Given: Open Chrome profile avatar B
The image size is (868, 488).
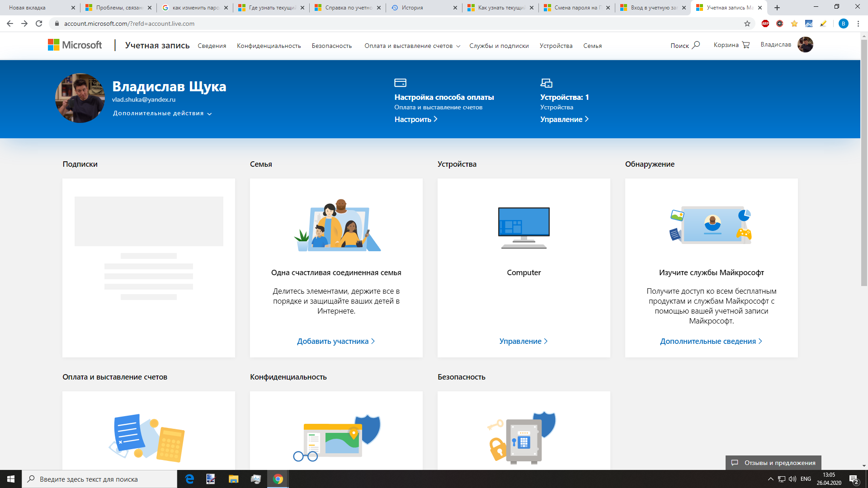Looking at the screenshot, I should tap(844, 23).
